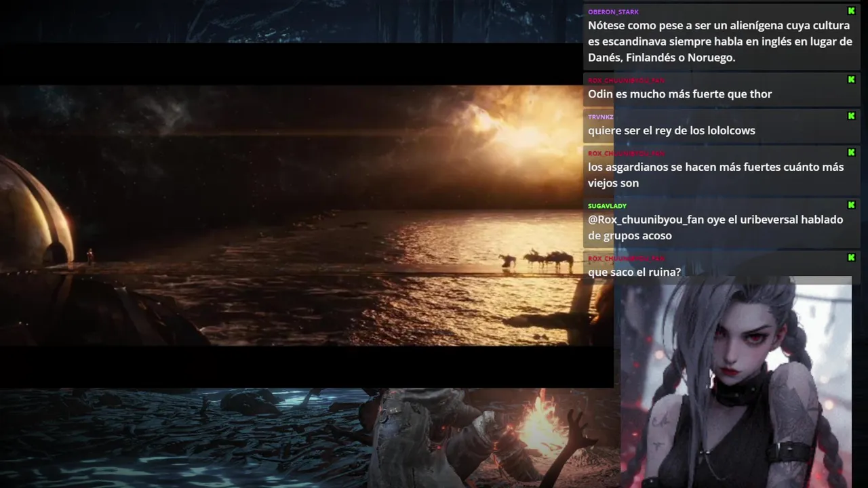Viewport: 868px width, 488px height.
Task: Click the movie video frame with golden sky
Action: pos(307,216)
